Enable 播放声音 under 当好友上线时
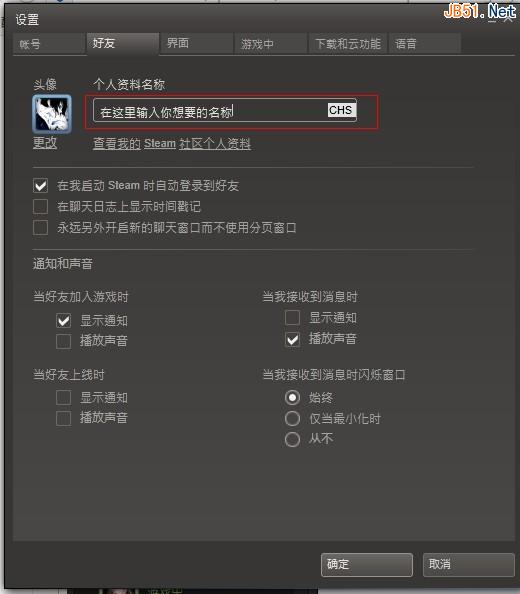Image resolution: width=520 pixels, height=594 pixels. [64, 419]
